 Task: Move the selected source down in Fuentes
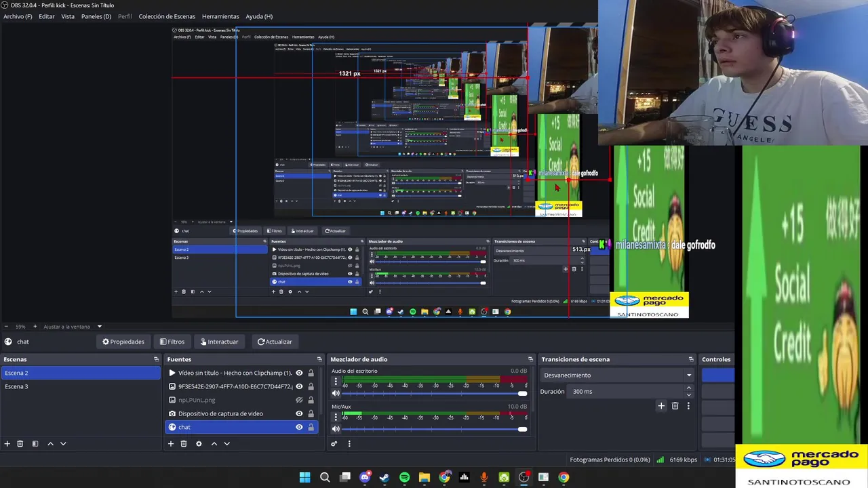tap(226, 444)
